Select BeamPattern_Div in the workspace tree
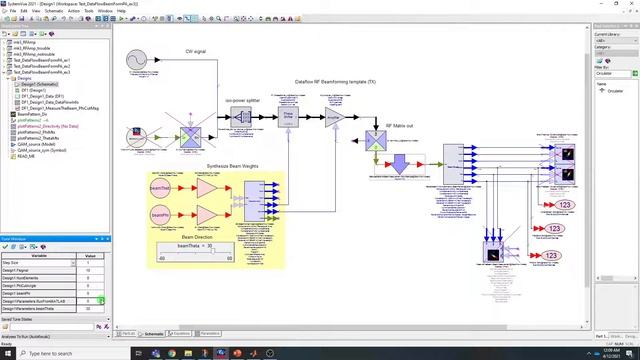Viewport: 640px width, 360px height. (32, 114)
